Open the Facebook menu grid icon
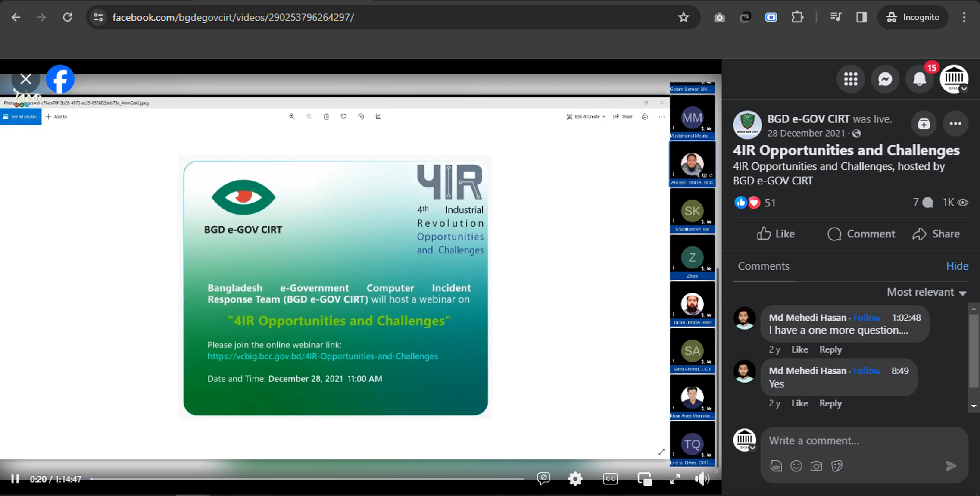This screenshot has width=980, height=496. pos(851,79)
